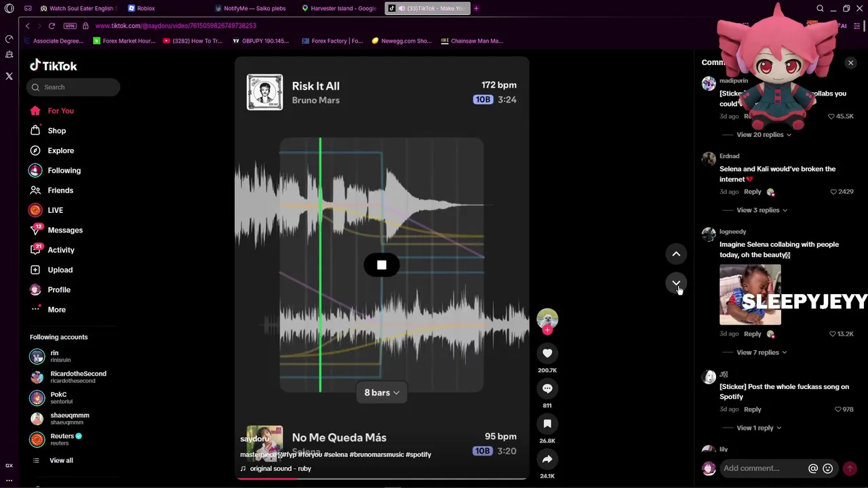The width and height of the screenshot is (868, 488).
Task: Insert a mention with the @ icon
Action: (x=813, y=468)
